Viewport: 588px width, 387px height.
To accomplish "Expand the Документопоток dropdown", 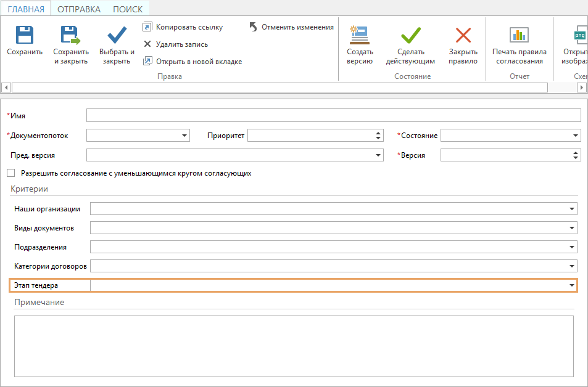I will [185, 136].
